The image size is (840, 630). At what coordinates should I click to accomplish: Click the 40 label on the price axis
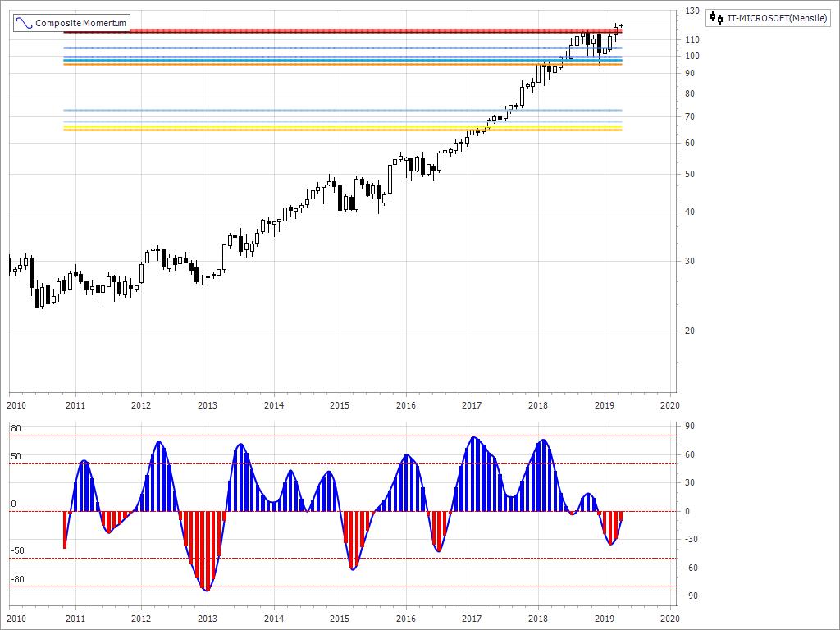point(690,212)
